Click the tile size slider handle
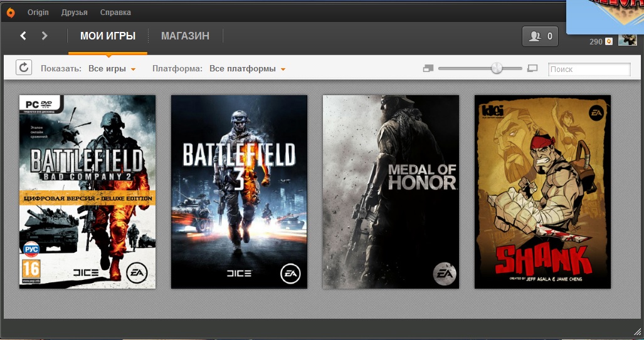 pos(497,68)
